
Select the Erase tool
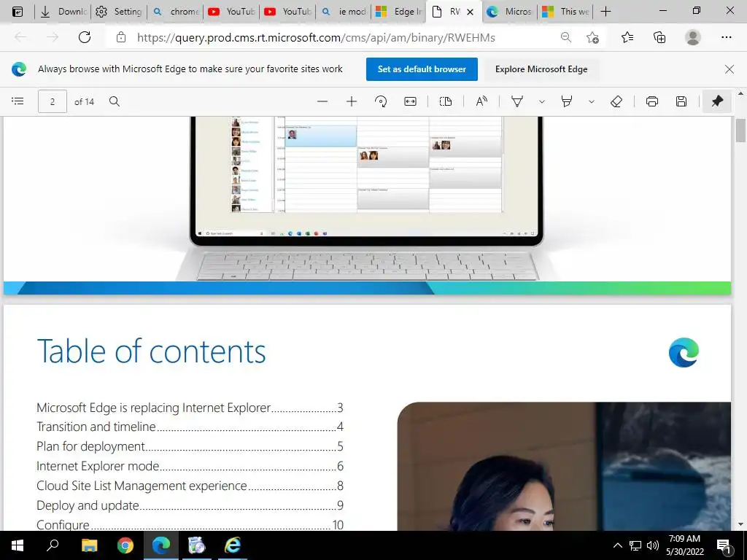(616, 101)
